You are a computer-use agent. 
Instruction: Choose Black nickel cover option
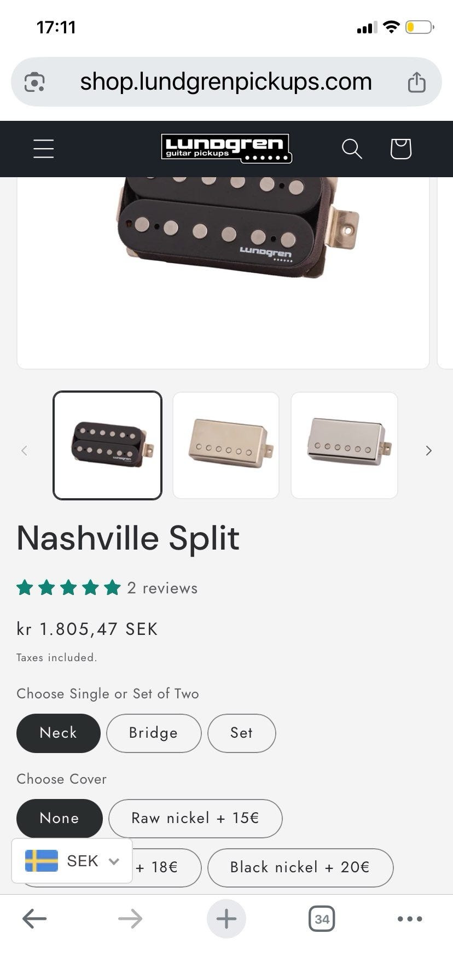point(300,867)
